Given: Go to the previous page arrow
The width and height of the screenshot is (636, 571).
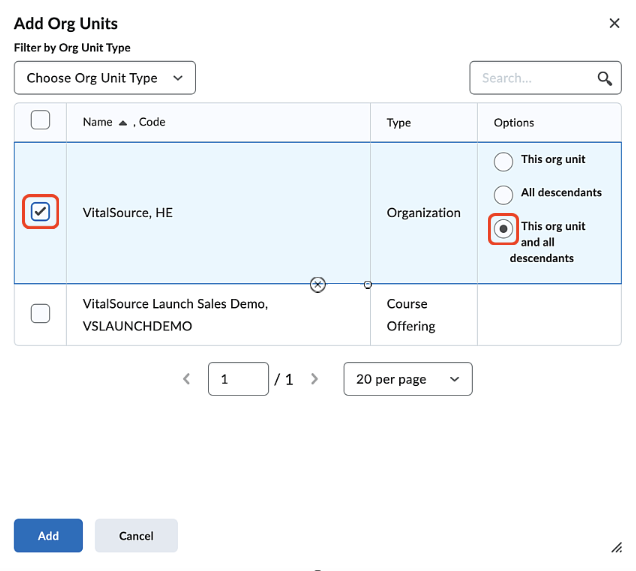Looking at the screenshot, I should pyautogui.click(x=187, y=379).
